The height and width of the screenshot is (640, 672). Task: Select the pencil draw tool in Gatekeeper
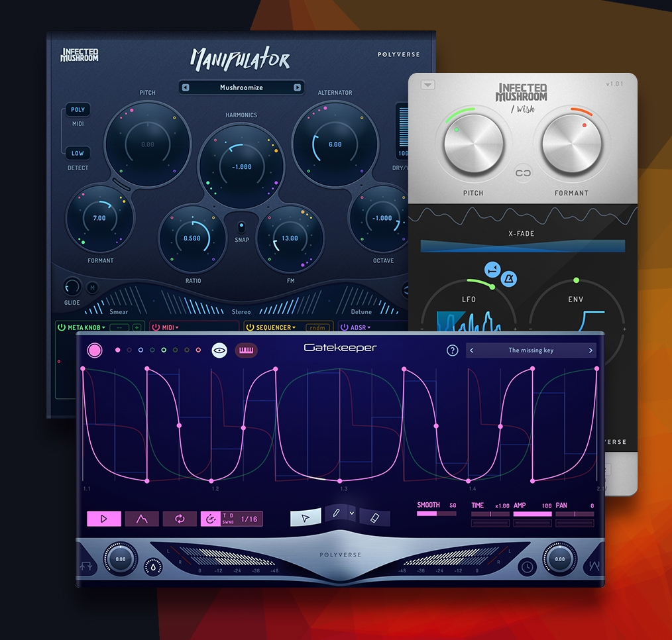point(337,512)
